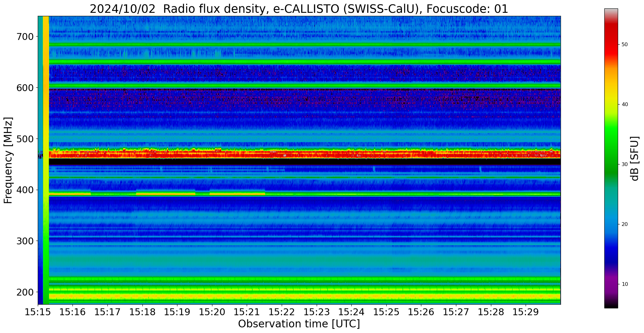The width and height of the screenshot is (644, 333).
Task: Click the 15:20 time tick label
Action: click(212, 312)
